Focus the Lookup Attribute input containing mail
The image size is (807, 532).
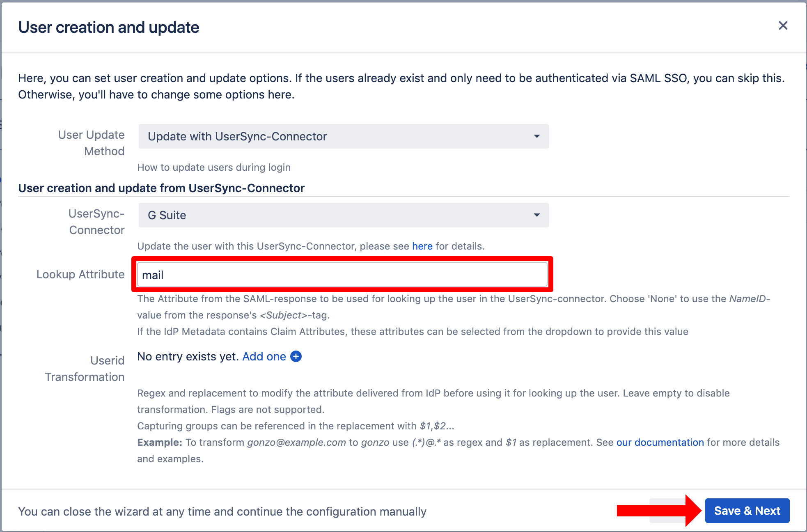point(342,275)
